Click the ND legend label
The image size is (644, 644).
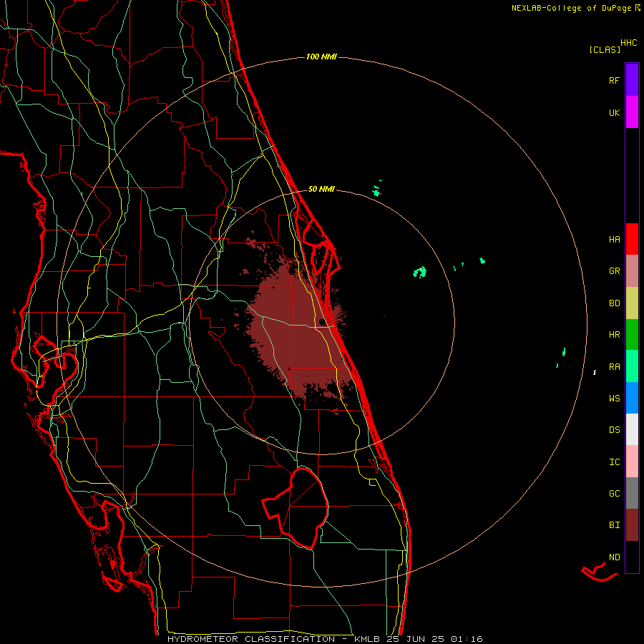pos(614,557)
